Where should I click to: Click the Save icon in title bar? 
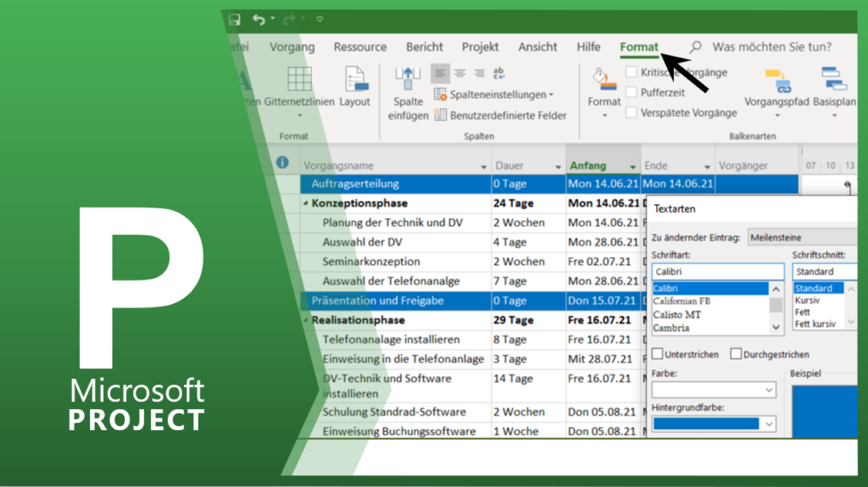click(x=235, y=19)
